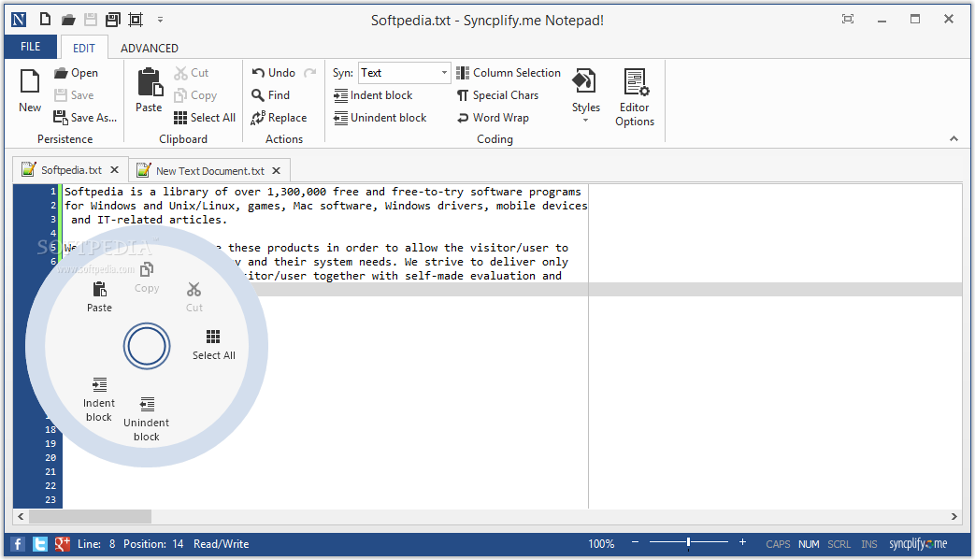Open the syncplify.me link in status bar

(918, 544)
